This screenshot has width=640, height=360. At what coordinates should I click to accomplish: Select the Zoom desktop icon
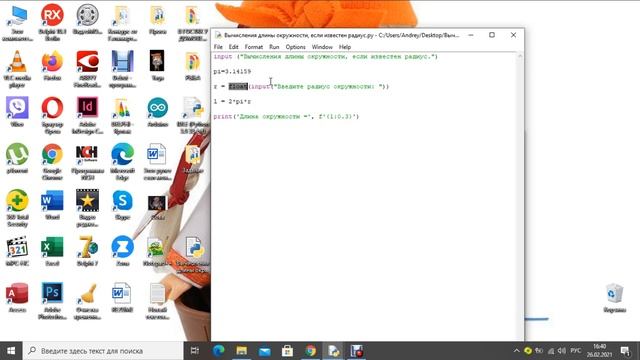coord(122,251)
